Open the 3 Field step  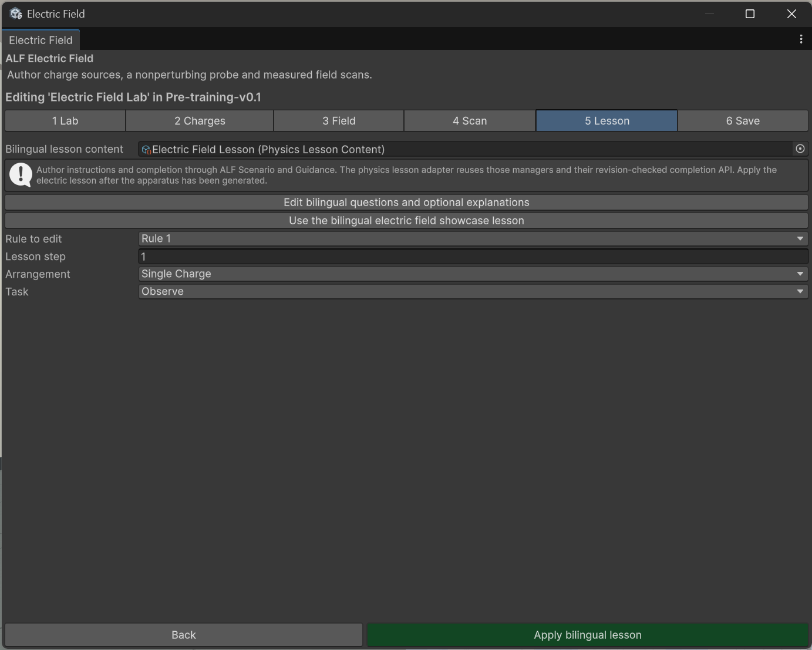[339, 121]
